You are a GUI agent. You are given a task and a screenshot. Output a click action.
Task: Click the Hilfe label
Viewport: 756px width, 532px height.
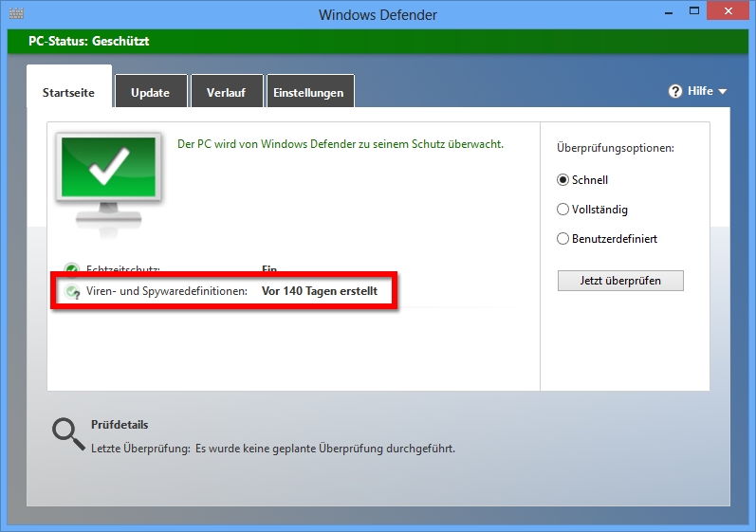click(x=700, y=91)
